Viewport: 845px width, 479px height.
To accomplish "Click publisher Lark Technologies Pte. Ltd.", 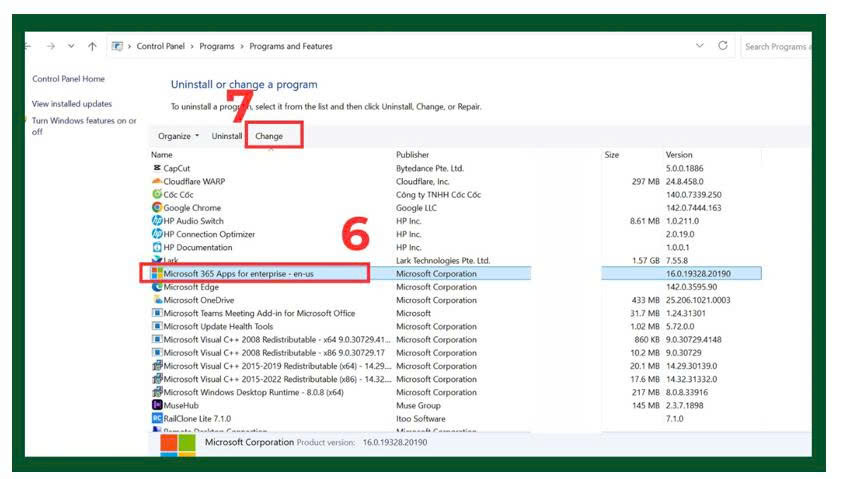I will 443,261.
